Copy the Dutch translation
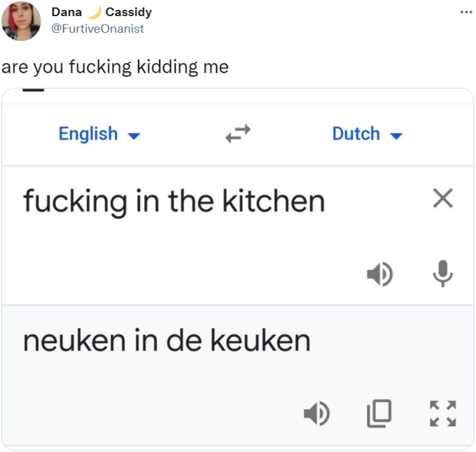The height and width of the screenshot is (452, 476). 379,414
